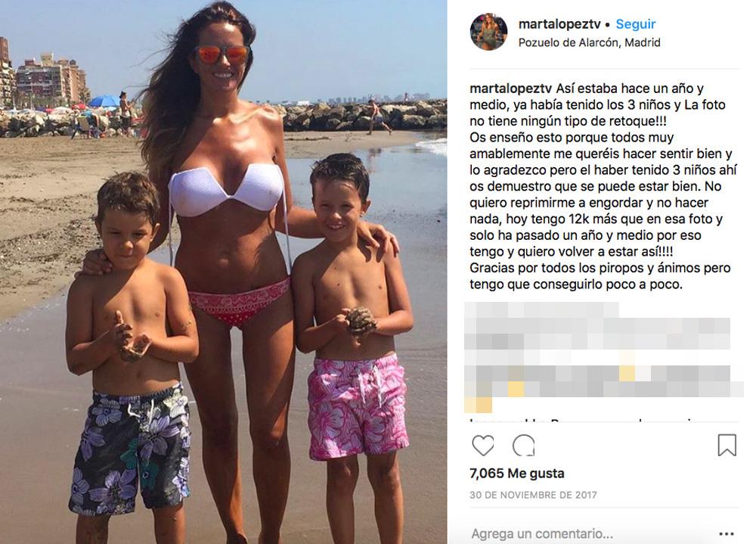Click the cut-off comment line above the heart
Screen dimensions: 756x544
tap(584, 421)
